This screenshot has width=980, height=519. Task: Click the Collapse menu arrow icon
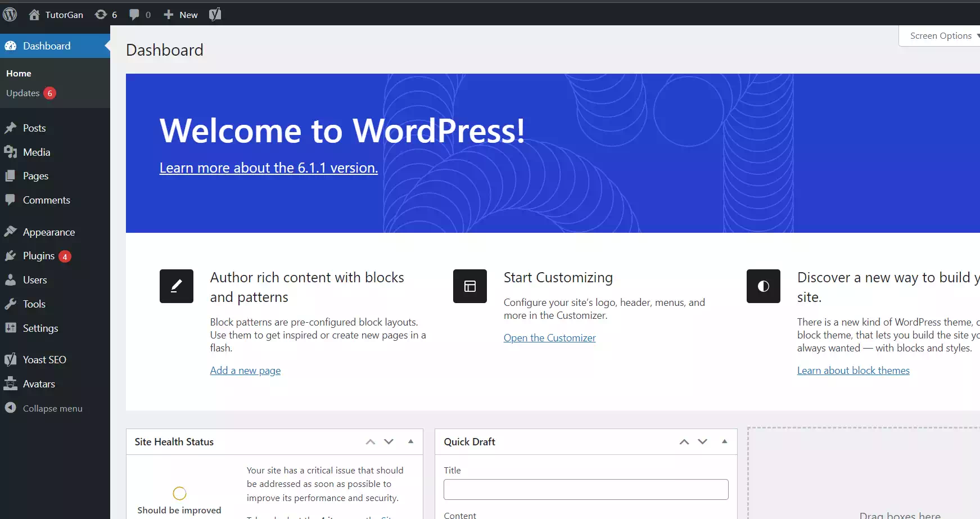point(10,408)
